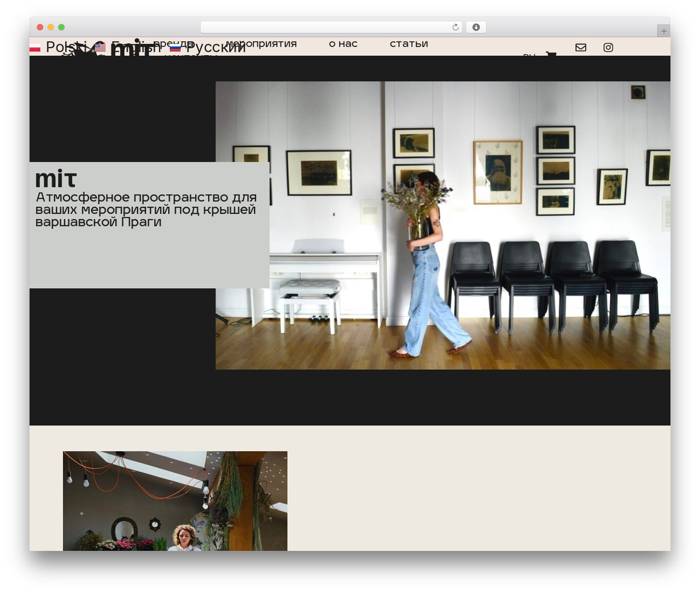Image resolution: width=700 pixels, height=593 pixels.
Task: Open the browser downloads button
Action: [476, 27]
